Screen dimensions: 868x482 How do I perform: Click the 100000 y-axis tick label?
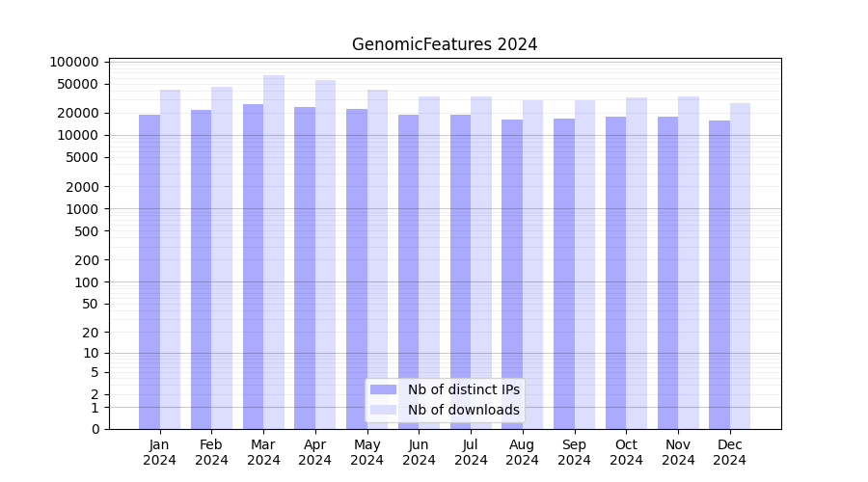(73, 62)
